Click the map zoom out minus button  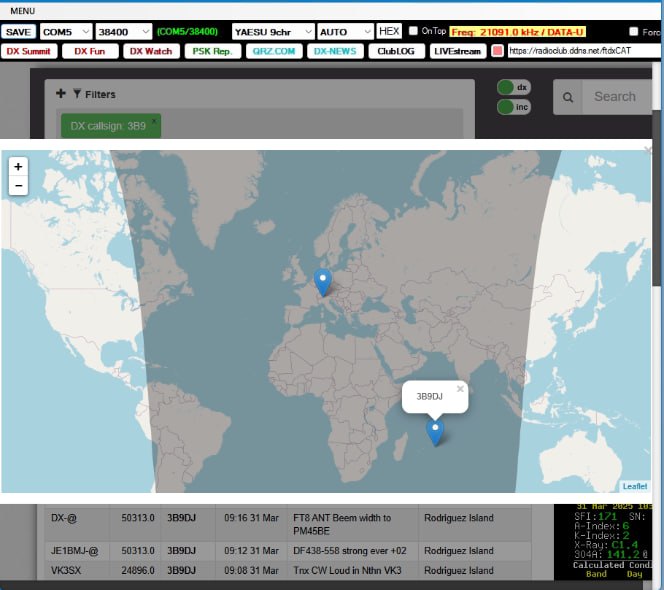[18, 186]
